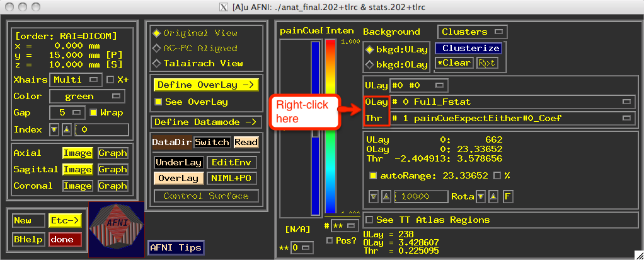Open Sagittal Image viewer
The width and height of the screenshot is (644, 260).
click(78, 170)
